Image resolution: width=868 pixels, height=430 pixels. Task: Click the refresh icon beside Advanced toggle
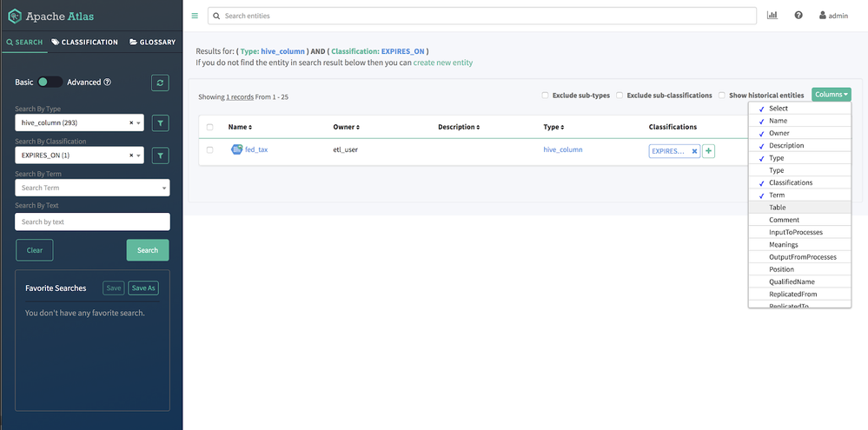pos(160,83)
